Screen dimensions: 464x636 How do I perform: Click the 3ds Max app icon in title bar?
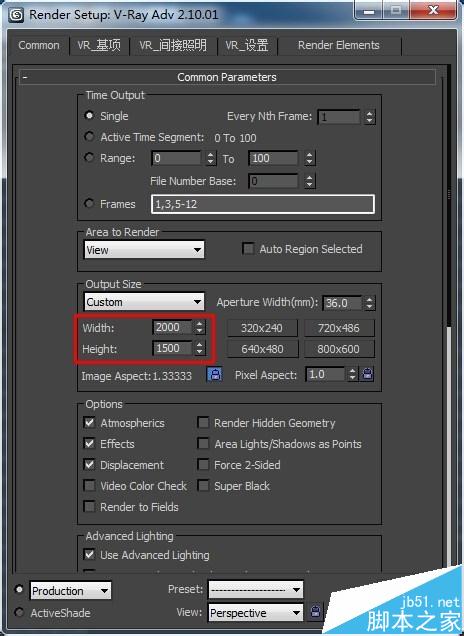(x=16, y=15)
